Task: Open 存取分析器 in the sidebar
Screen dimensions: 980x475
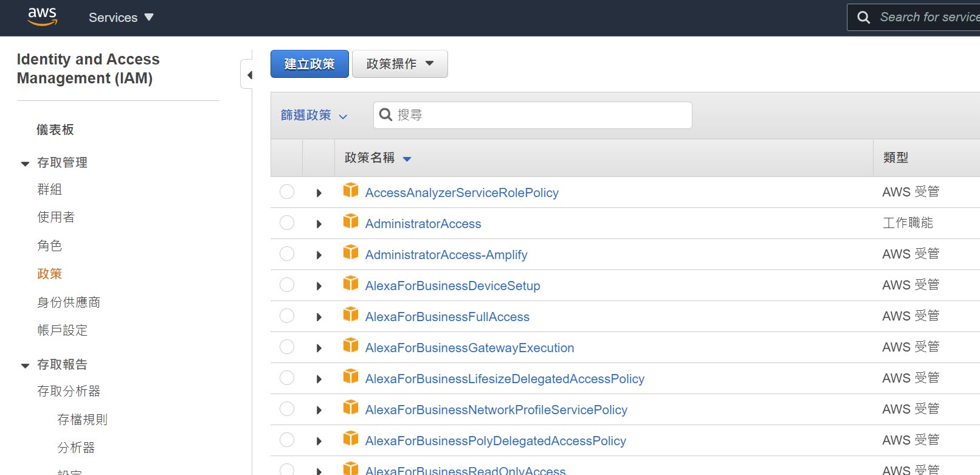Action: pyautogui.click(x=69, y=391)
